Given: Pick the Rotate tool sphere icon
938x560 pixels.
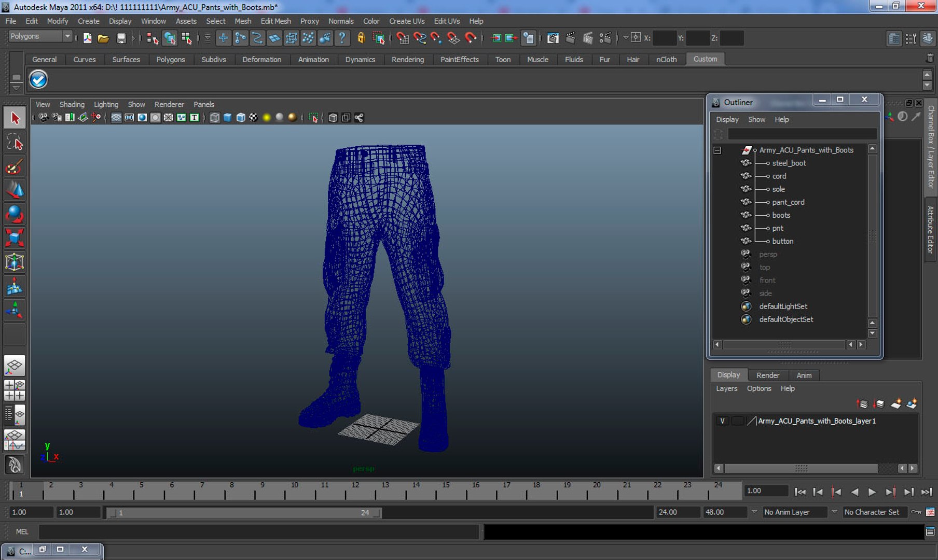Looking at the screenshot, I should coord(15,214).
